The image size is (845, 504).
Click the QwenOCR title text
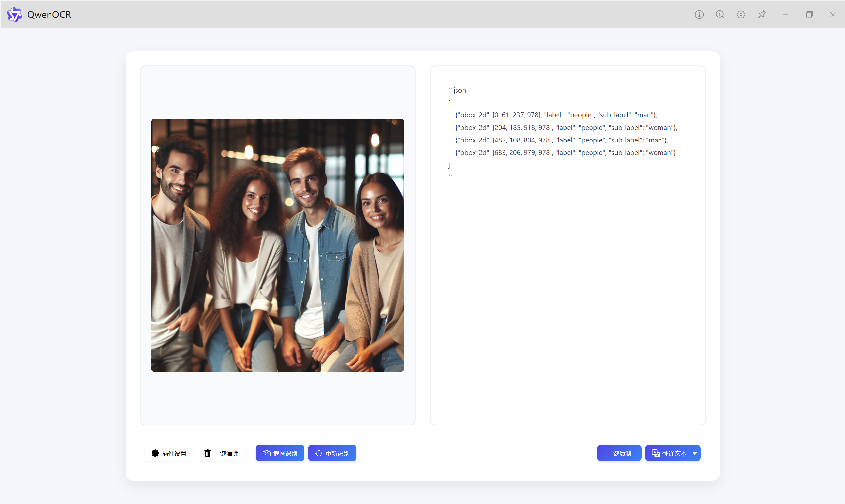point(49,14)
